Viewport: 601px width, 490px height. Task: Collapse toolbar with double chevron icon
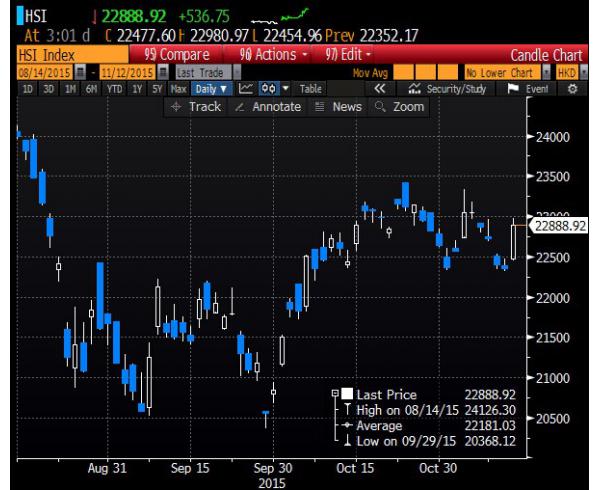(x=379, y=89)
